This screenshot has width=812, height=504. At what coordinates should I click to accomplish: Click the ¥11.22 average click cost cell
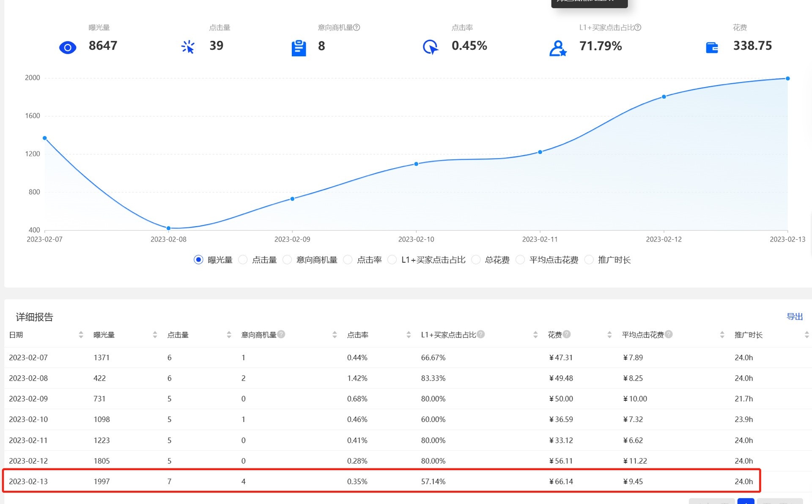click(635, 461)
